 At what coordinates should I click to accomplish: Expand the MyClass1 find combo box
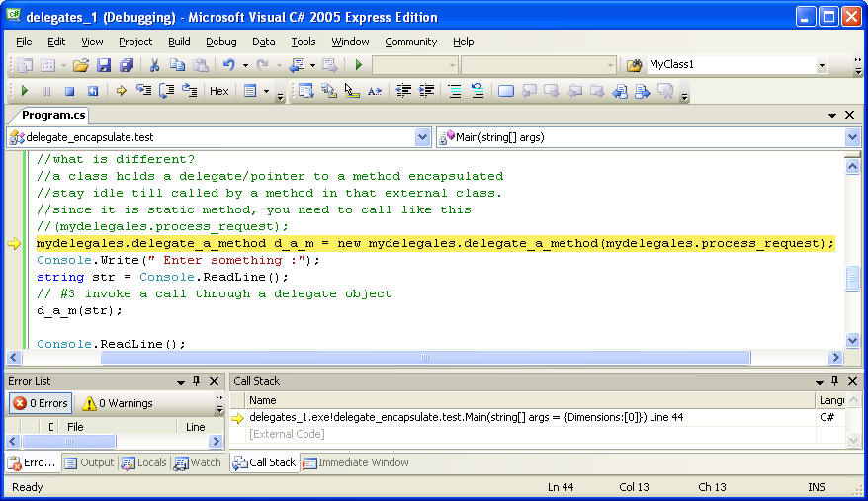(822, 65)
